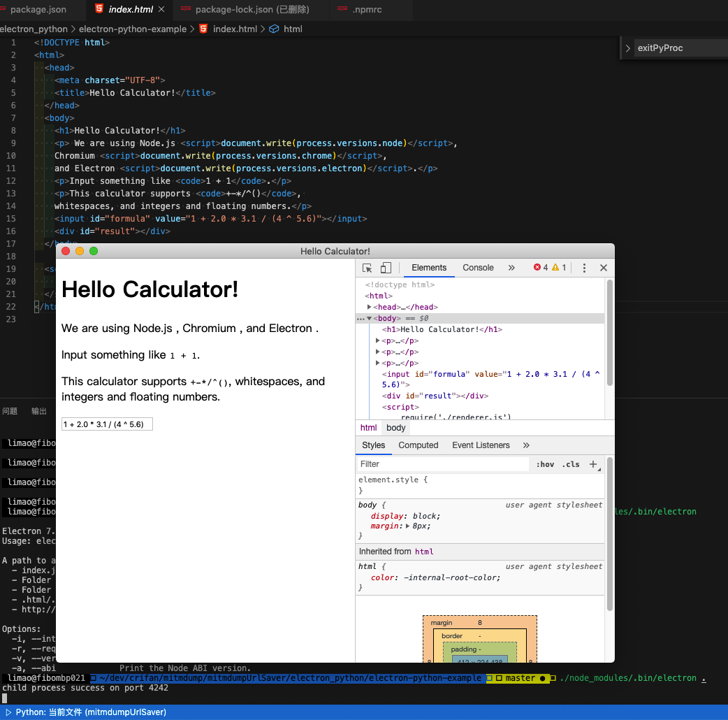728x720 pixels.
Task: Click the red error count badge
Action: tap(541, 268)
